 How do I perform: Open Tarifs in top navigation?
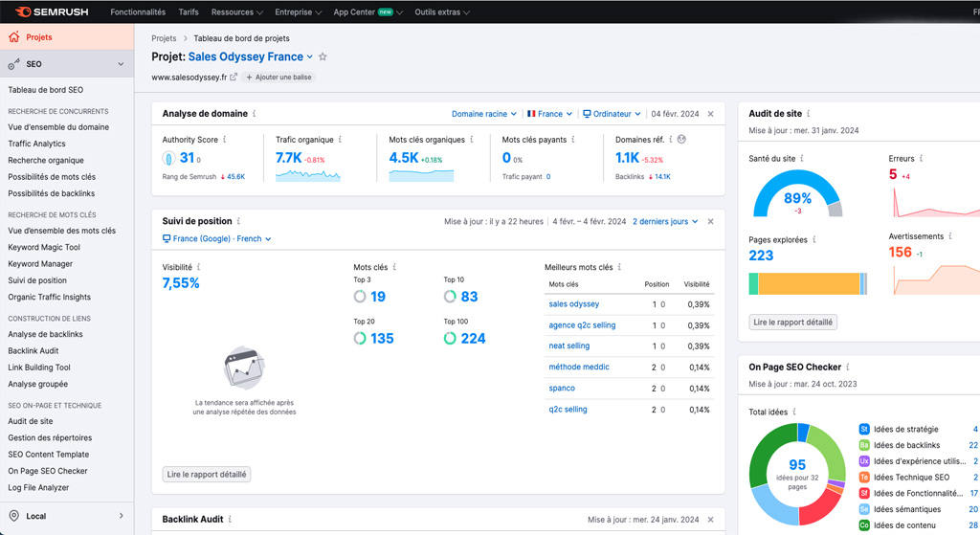click(189, 11)
